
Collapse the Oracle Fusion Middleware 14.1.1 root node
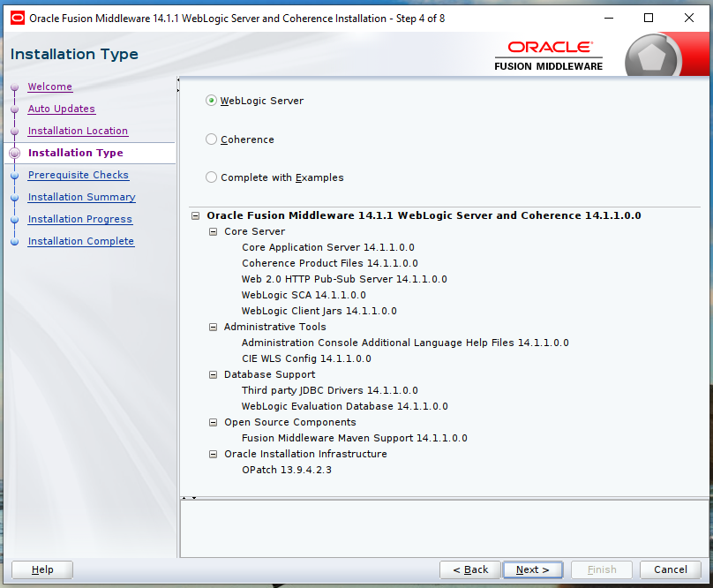tap(196, 215)
